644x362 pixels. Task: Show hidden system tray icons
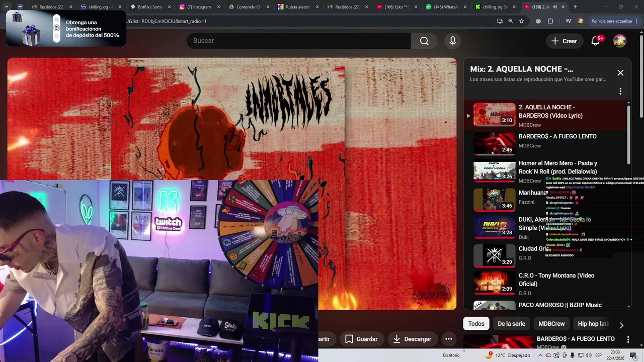[540, 355]
